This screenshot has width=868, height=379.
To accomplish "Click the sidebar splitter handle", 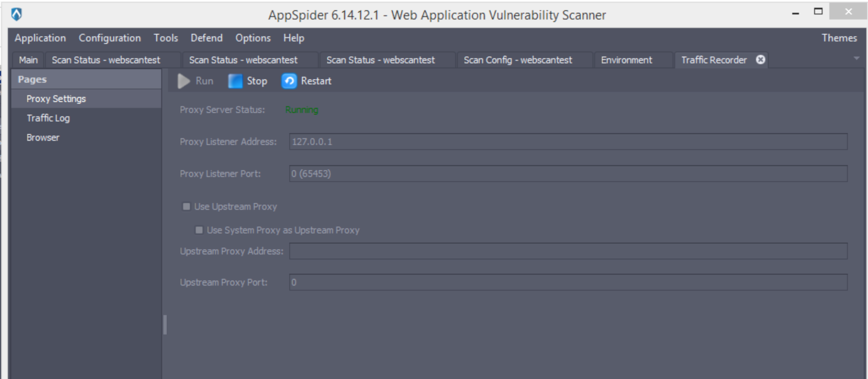I will tap(165, 325).
